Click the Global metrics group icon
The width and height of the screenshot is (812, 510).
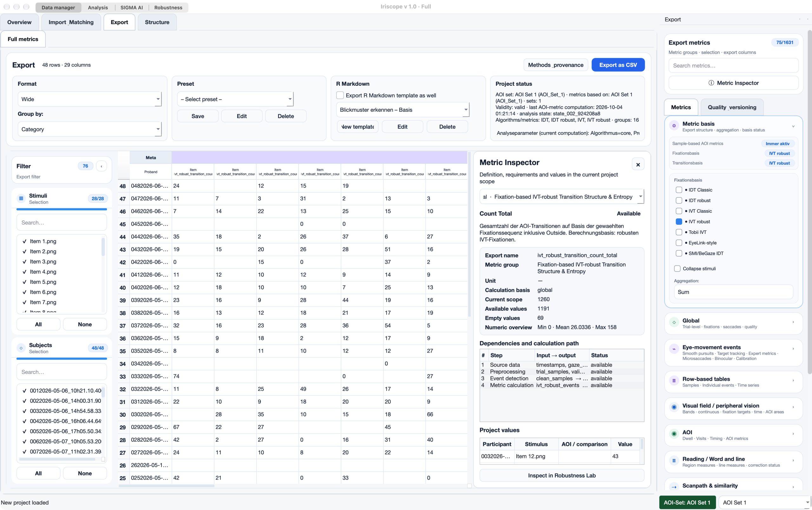tap(674, 322)
